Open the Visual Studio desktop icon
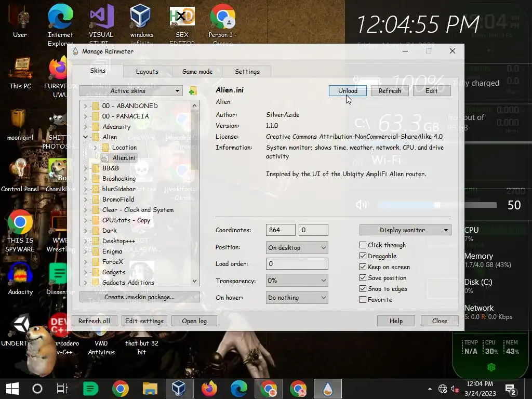This screenshot has height=399, width=532. click(101, 24)
